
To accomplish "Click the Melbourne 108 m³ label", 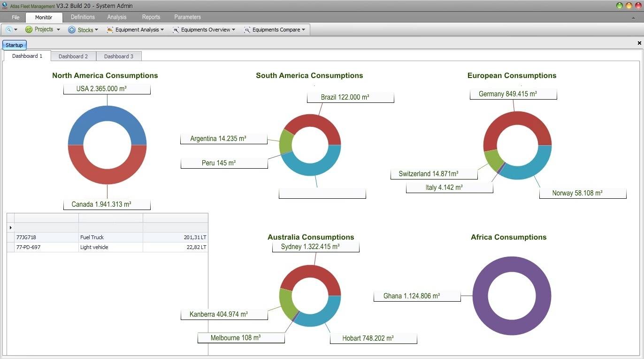I will click(x=241, y=338).
